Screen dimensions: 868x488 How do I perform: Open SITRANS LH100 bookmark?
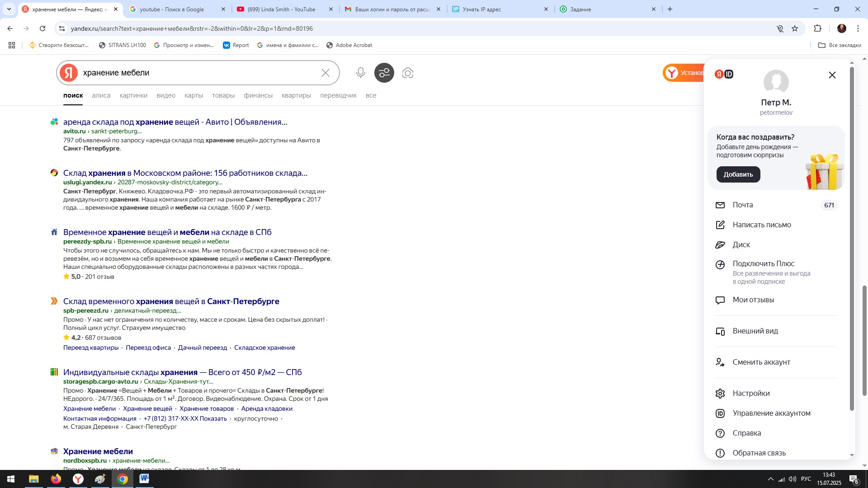[123, 45]
